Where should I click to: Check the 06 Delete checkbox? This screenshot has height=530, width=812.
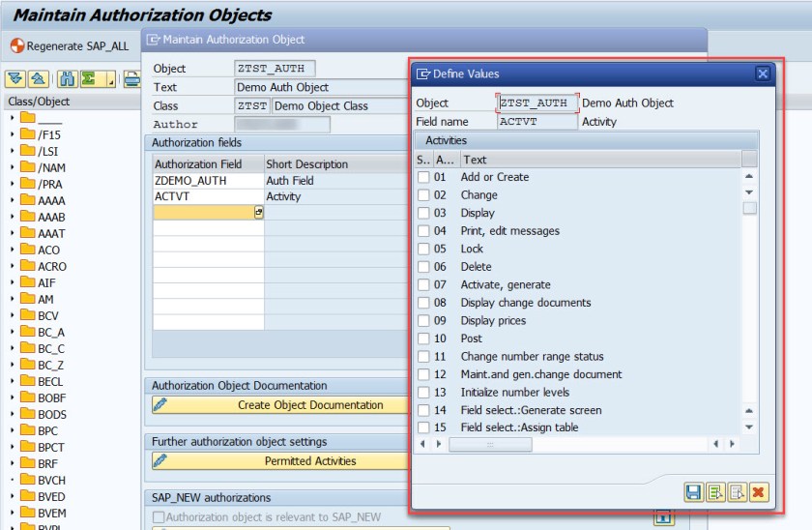click(x=423, y=267)
